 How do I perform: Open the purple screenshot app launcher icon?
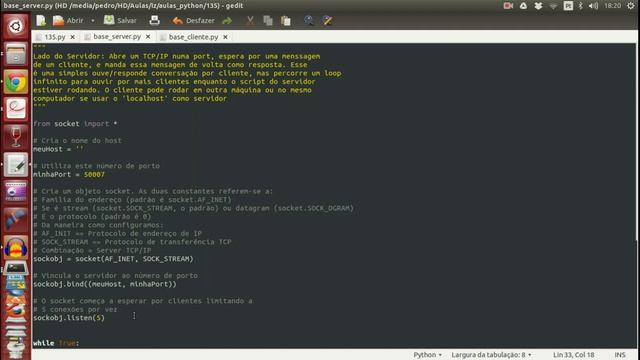point(16,192)
